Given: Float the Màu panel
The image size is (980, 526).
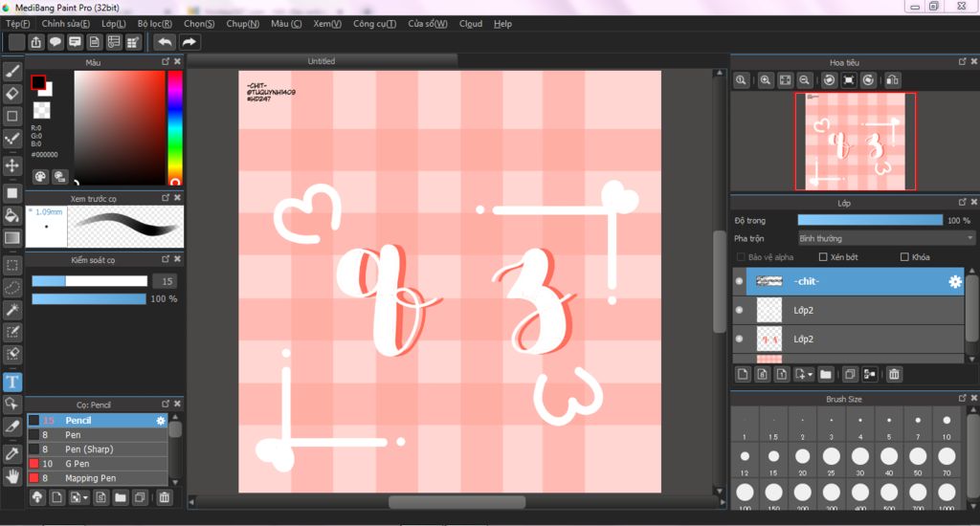Looking at the screenshot, I should click(166, 61).
